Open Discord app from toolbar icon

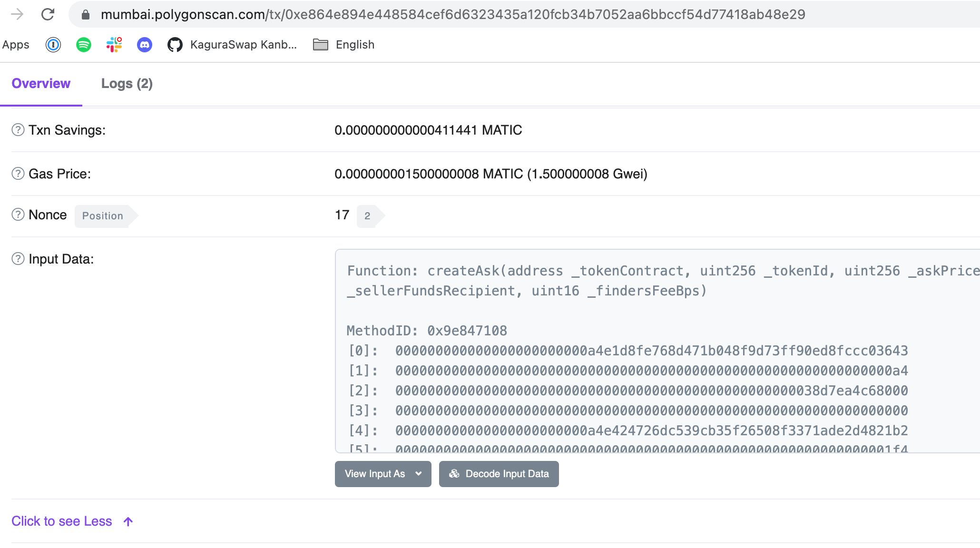pos(143,44)
